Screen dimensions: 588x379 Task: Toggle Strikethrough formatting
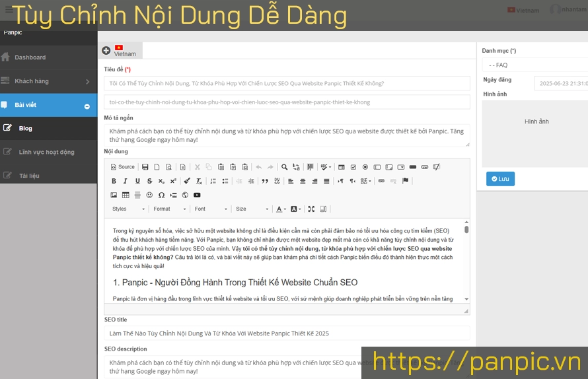149,181
